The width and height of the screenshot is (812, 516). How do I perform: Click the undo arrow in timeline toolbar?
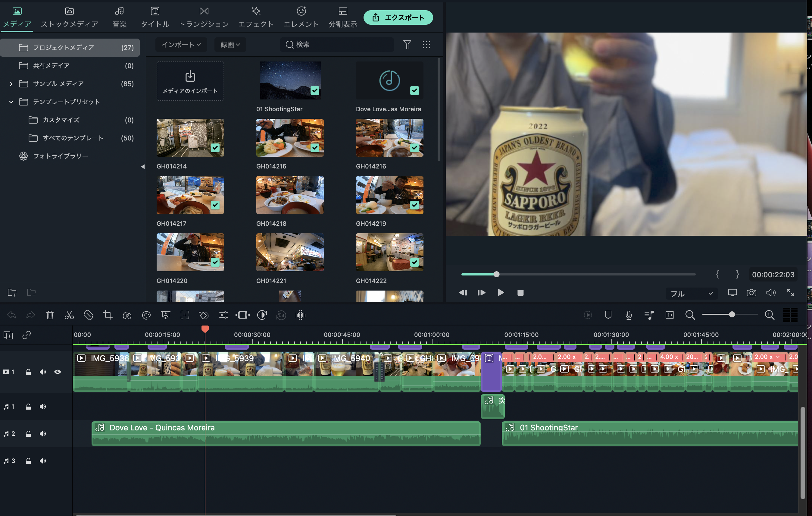click(11, 315)
